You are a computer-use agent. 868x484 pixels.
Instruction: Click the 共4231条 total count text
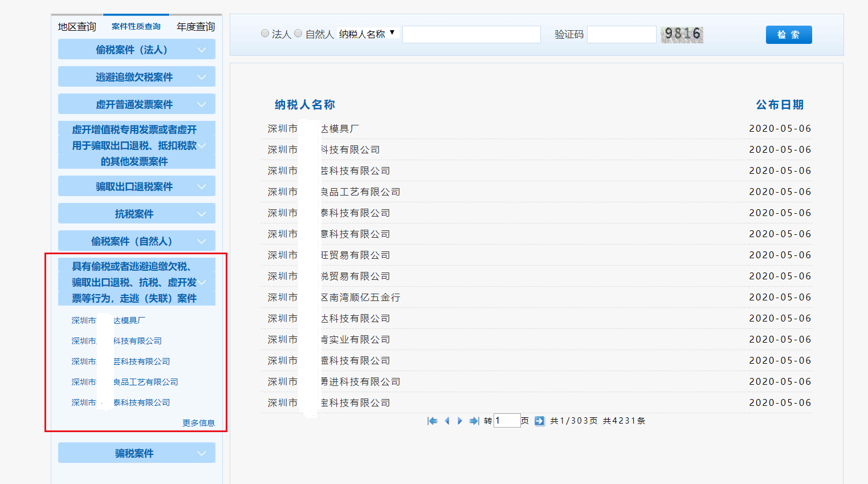(624, 421)
